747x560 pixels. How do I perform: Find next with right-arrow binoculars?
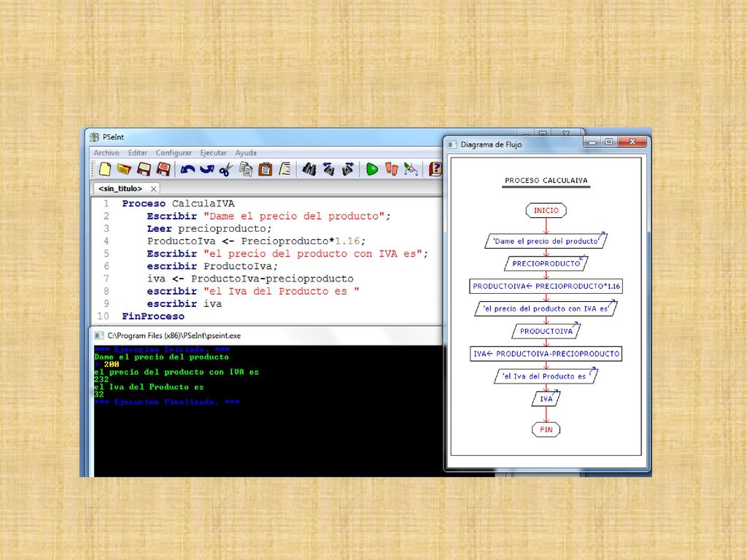348,169
